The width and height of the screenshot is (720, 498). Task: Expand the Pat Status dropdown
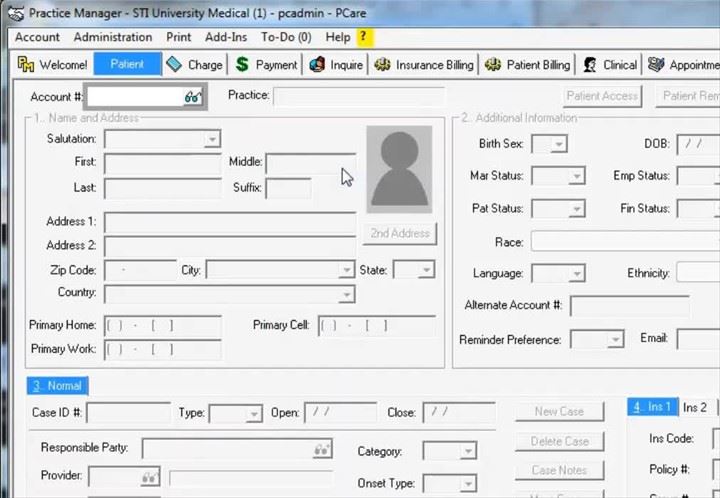pos(577,209)
